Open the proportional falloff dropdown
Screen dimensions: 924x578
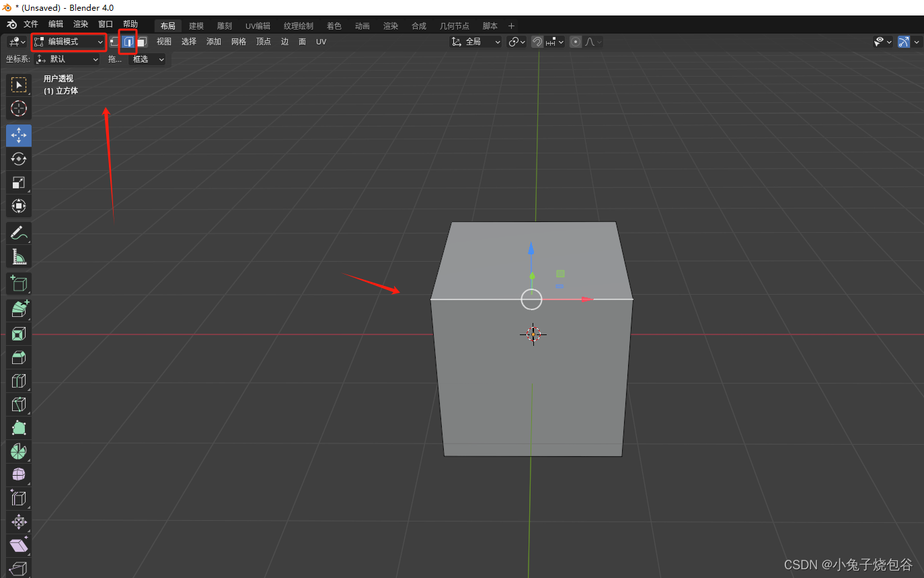point(592,42)
